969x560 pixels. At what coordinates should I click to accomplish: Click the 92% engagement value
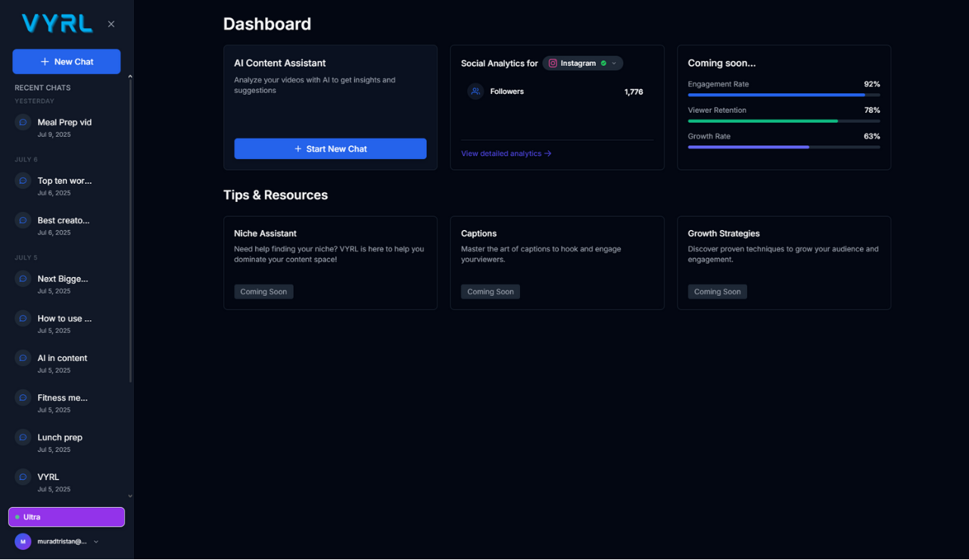[x=872, y=84]
